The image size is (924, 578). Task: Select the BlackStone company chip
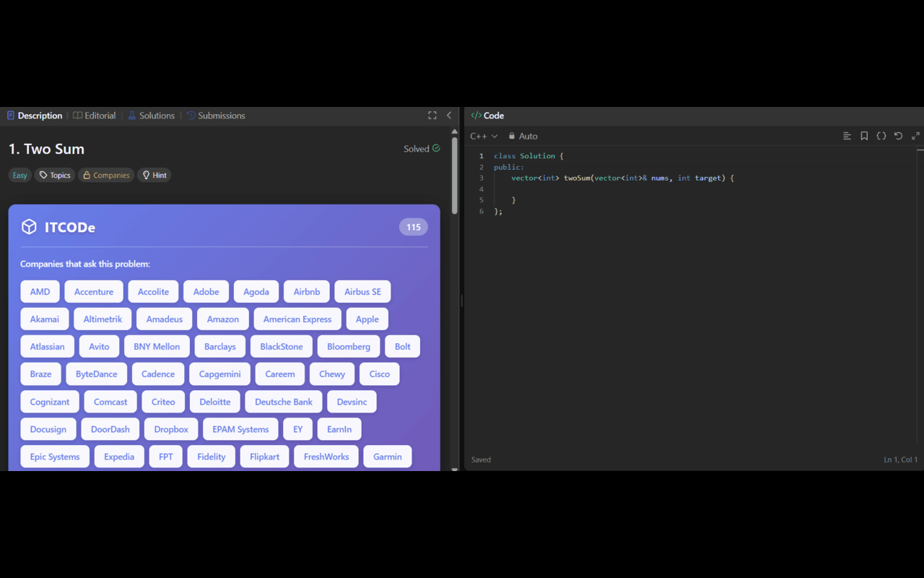coord(282,347)
